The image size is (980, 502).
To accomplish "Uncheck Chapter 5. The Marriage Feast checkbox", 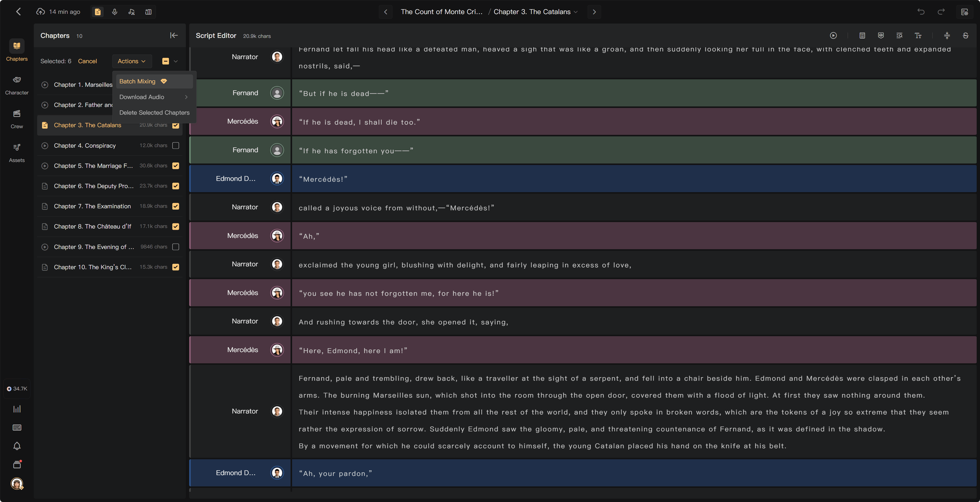I will [x=175, y=166].
